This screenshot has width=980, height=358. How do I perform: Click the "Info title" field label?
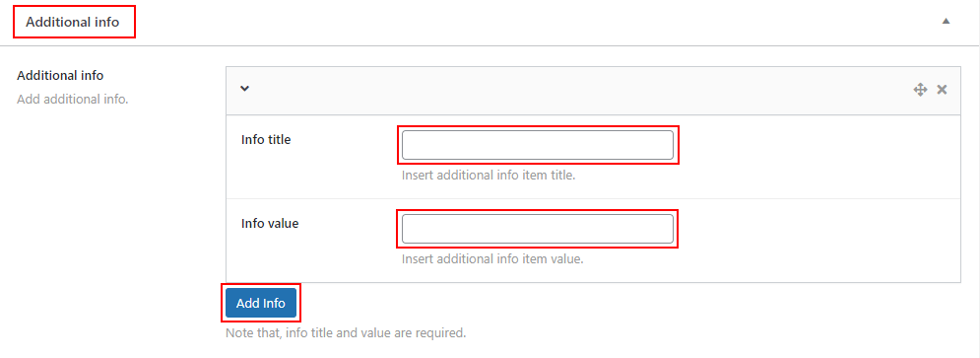(x=266, y=140)
